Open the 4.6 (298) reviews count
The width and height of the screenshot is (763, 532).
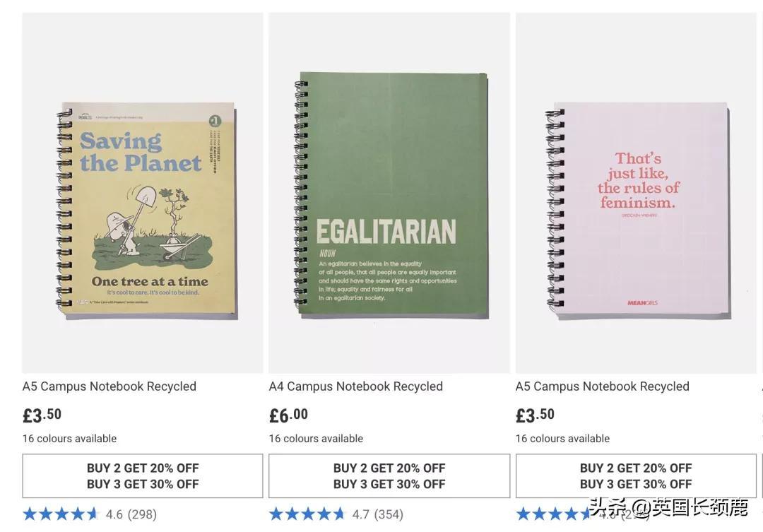pyautogui.click(x=131, y=514)
